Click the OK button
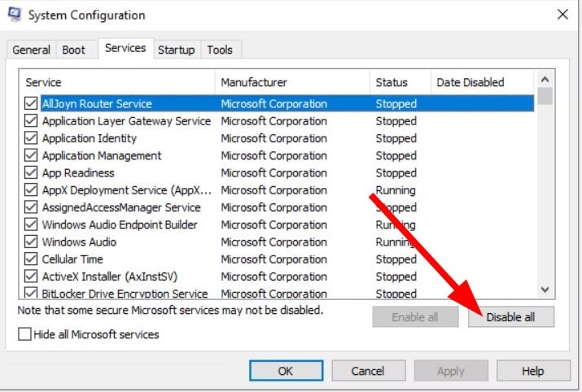The height and width of the screenshot is (392, 582). [285, 371]
